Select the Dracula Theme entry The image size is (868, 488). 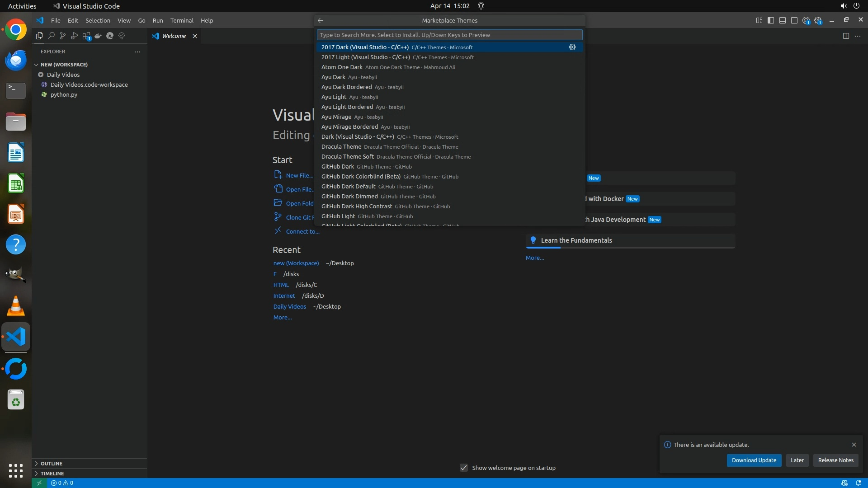[341, 147]
